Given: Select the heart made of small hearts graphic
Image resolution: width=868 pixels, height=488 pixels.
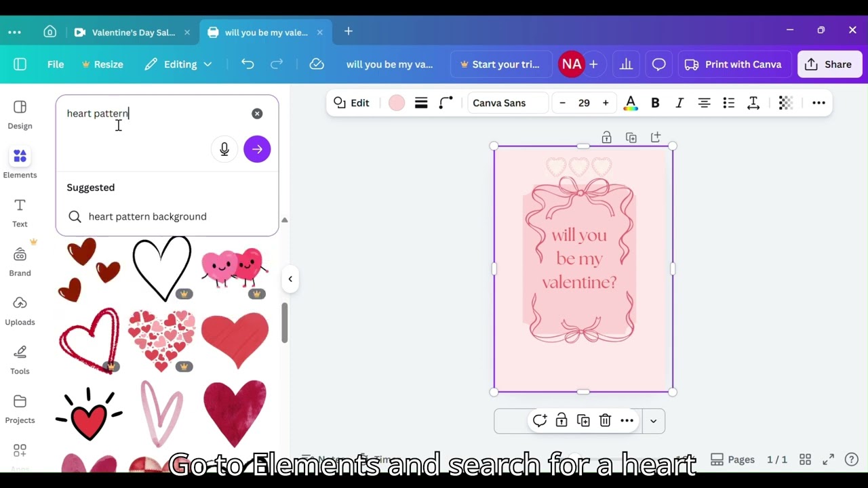Looking at the screenshot, I should 161,341.
